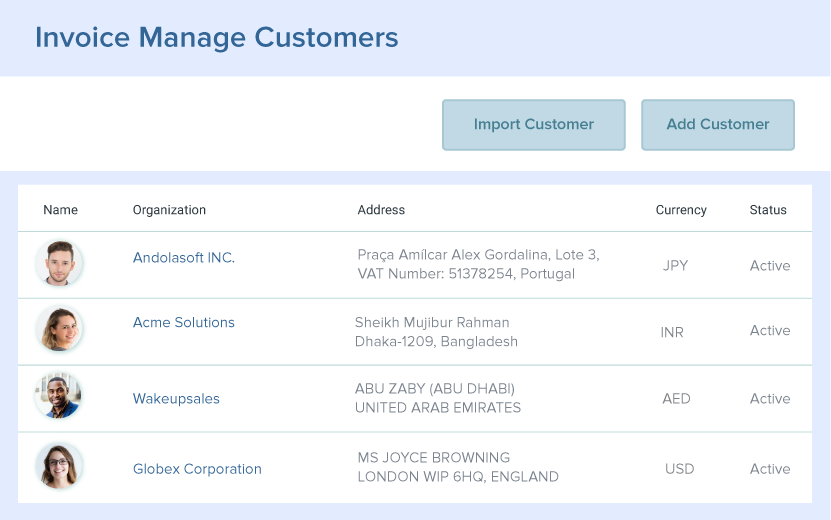831x520 pixels.
Task: Click the Add Customer button
Action: 718,125
